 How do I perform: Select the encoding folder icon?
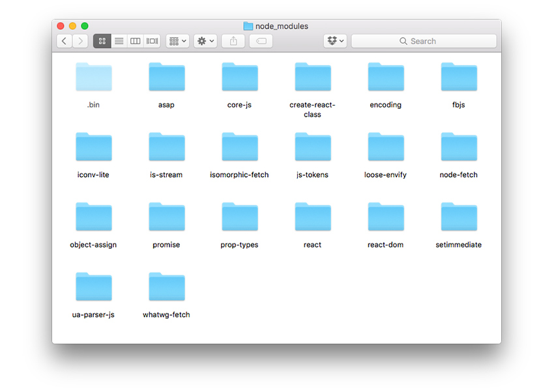(386, 77)
